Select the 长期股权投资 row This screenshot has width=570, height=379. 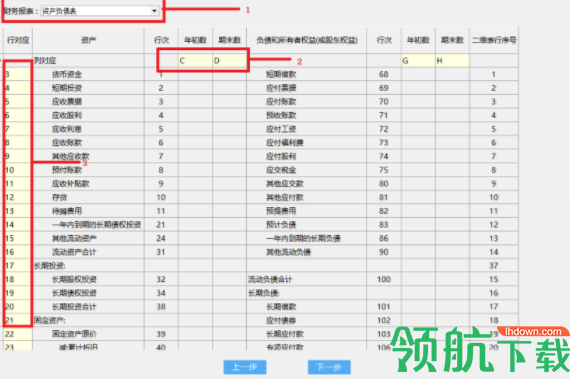74,279
